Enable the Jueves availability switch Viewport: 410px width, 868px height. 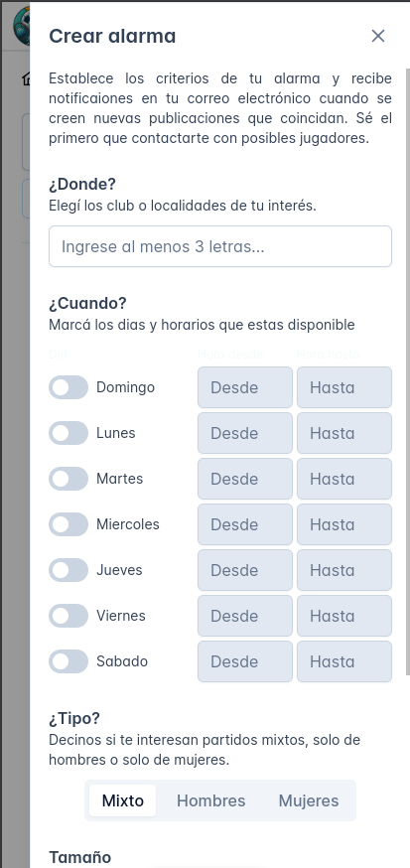point(68,570)
